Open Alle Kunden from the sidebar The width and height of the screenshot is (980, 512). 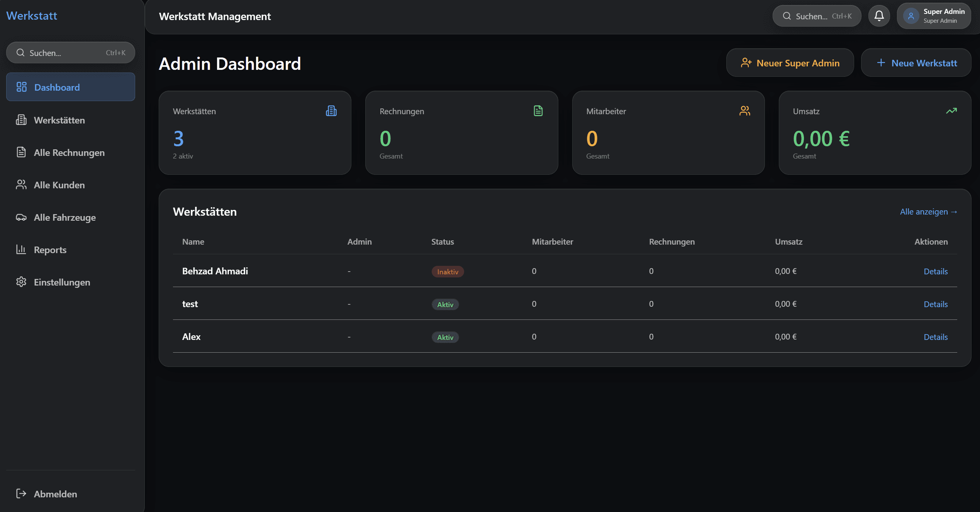click(59, 185)
